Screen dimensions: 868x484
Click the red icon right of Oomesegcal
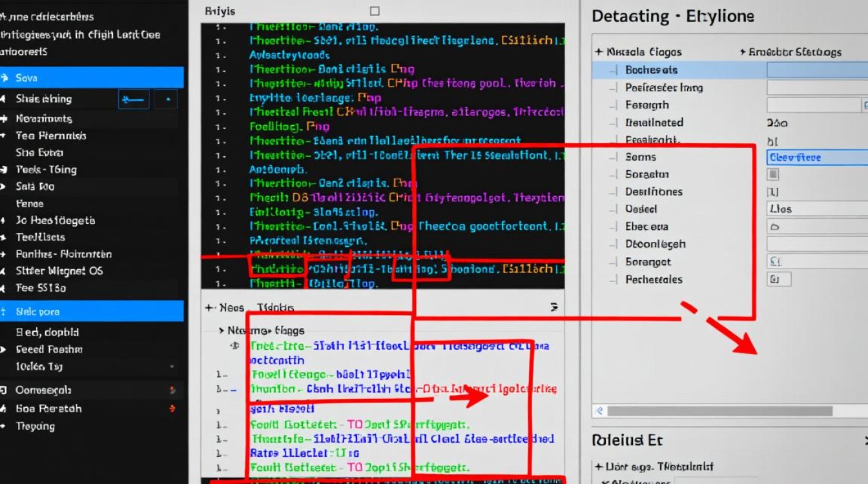[172, 390]
